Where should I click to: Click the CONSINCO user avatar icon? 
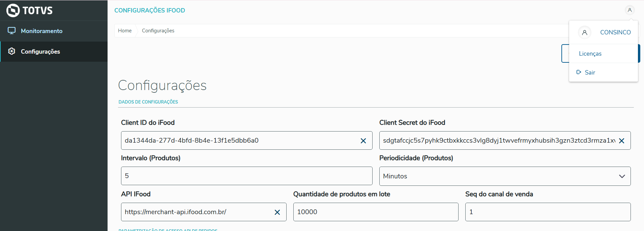585,32
